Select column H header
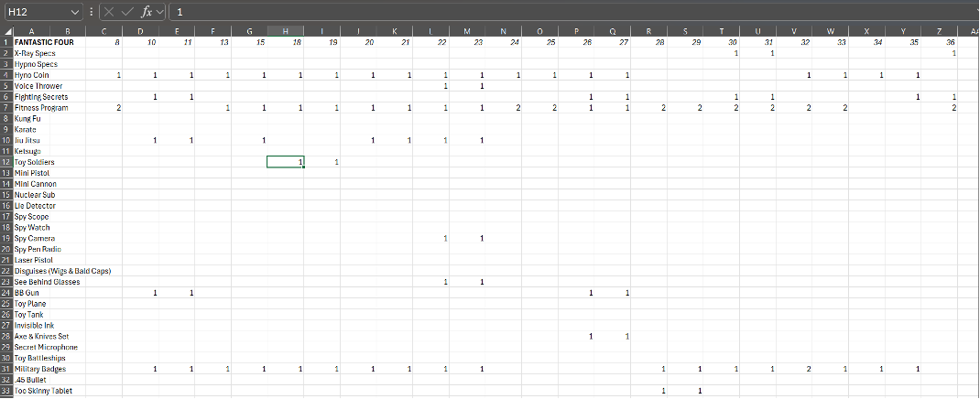This screenshot has width=980, height=399. (x=286, y=31)
